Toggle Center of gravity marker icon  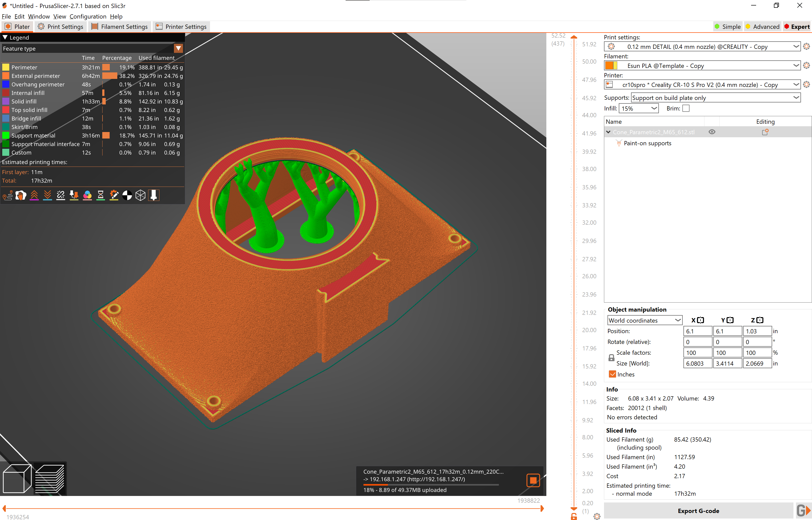coord(127,195)
